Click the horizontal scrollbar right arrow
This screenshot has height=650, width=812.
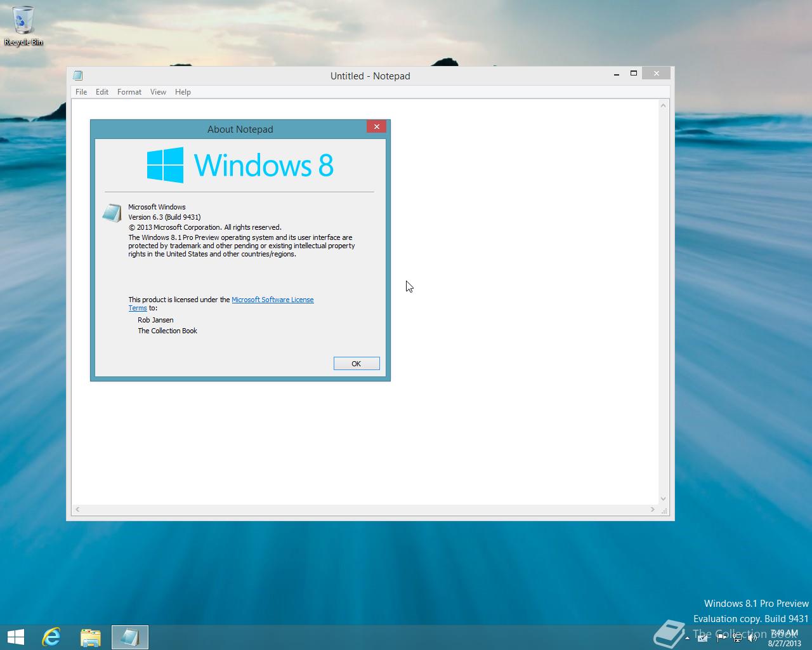tap(653, 509)
